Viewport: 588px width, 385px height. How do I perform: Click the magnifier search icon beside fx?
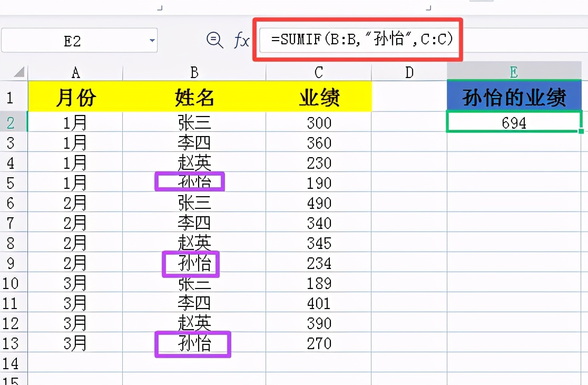214,40
